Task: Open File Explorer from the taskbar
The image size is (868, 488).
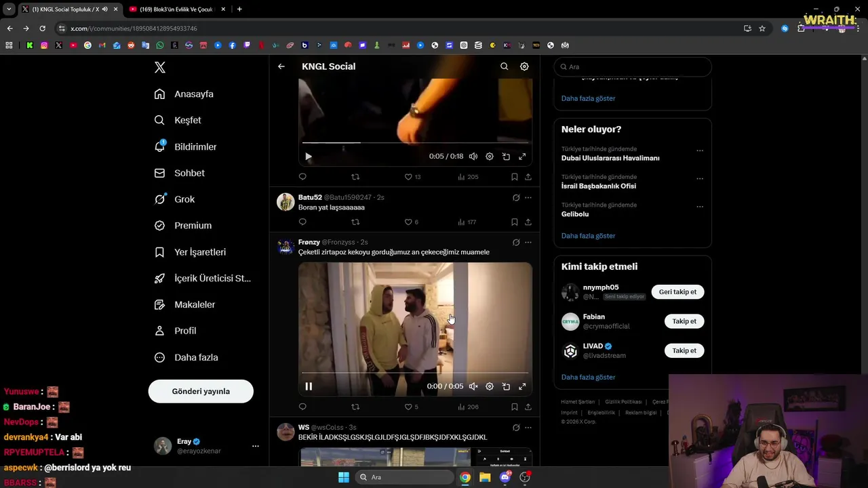Action: [485, 477]
